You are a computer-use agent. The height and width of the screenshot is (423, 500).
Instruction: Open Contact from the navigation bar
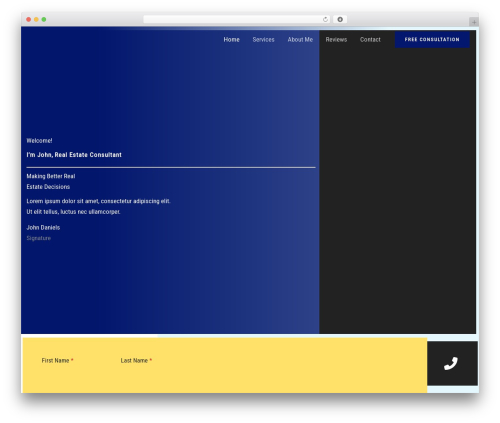coord(370,39)
